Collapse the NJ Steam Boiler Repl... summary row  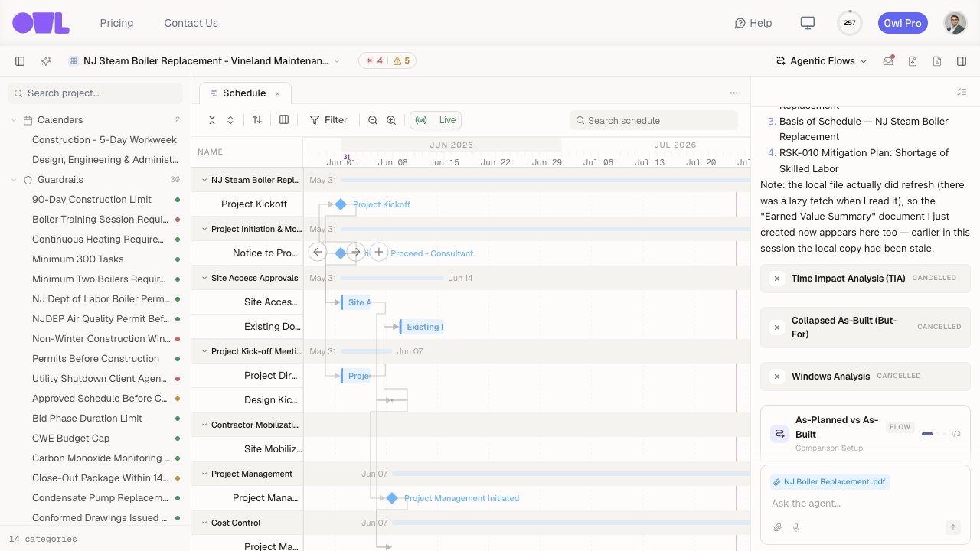pos(204,180)
